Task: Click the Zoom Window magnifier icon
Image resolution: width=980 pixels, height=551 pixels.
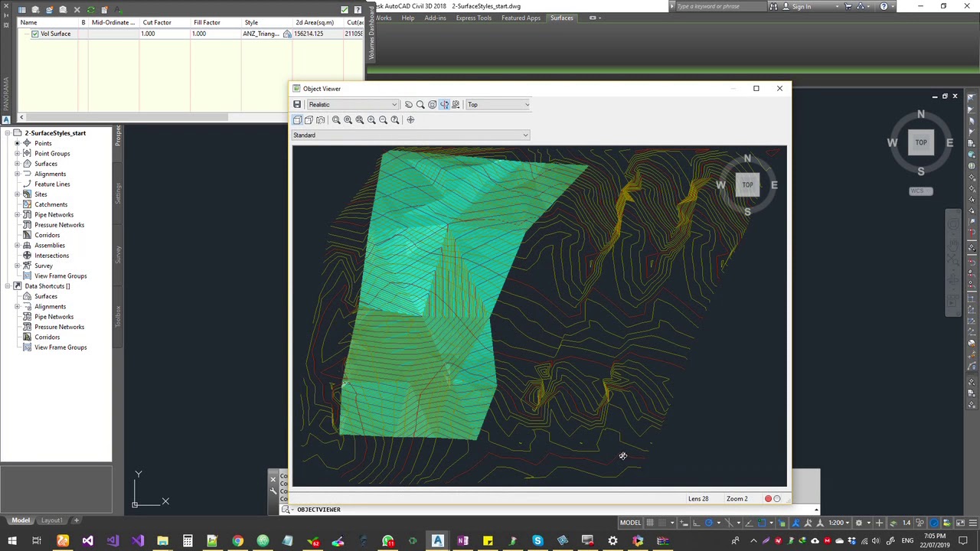Action: coord(336,119)
